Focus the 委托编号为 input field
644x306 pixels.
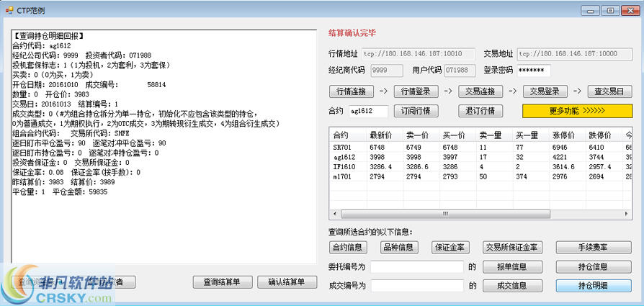click(417, 267)
